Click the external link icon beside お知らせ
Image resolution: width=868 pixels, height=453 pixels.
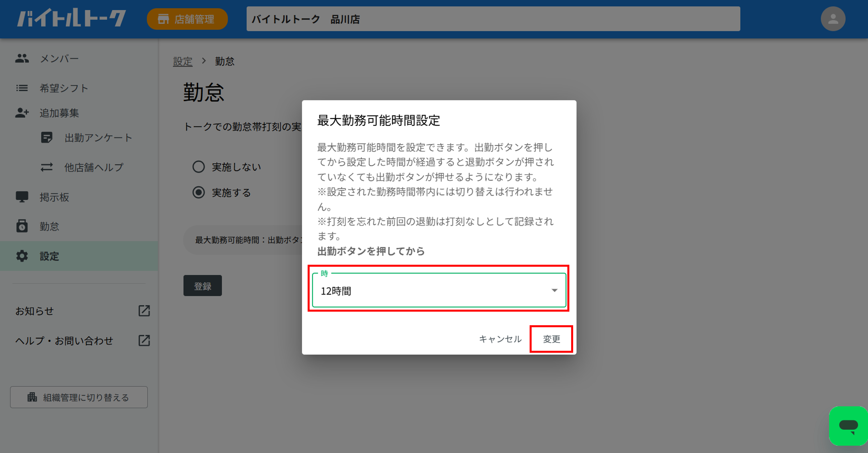coord(144,311)
